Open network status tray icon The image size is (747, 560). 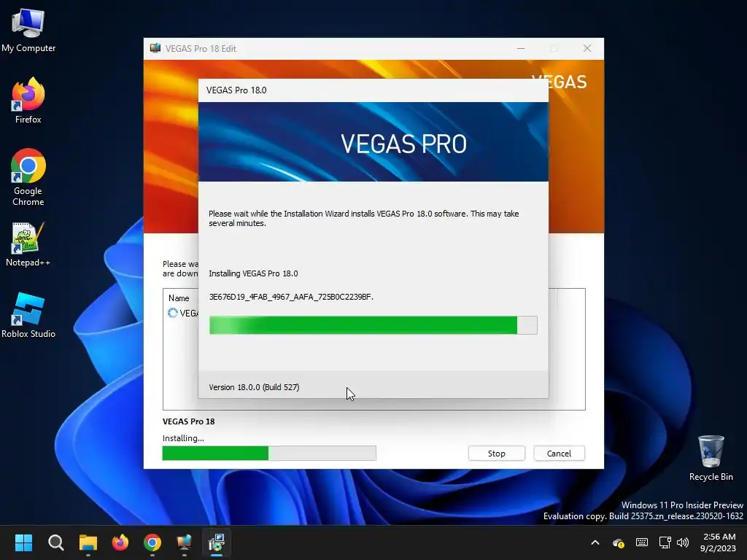click(665, 542)
